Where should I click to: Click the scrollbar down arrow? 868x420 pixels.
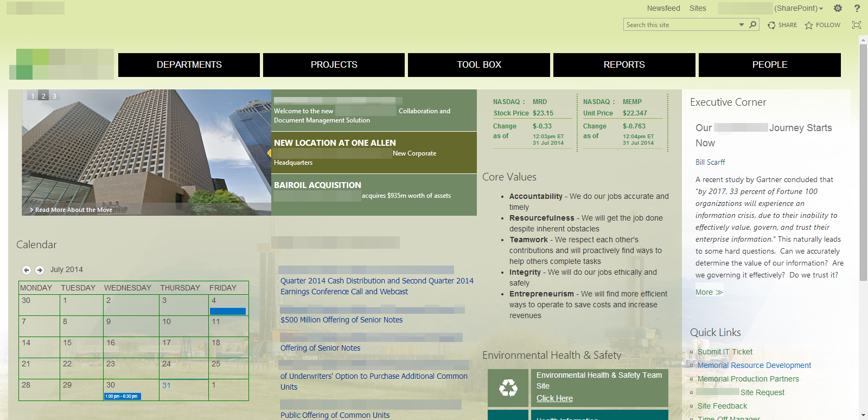pyautogui.click(x=863, y=415)
